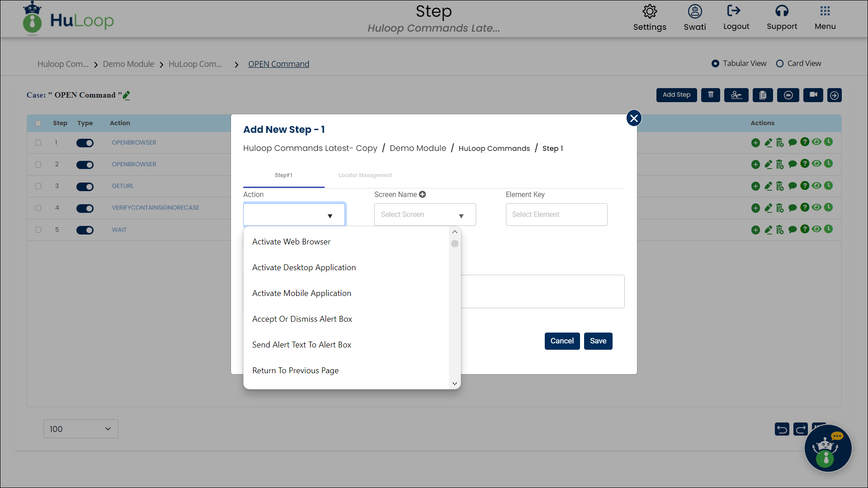Viewport: 868px width, 488px height.
Task: Toggle the eye icon in step 2 row
Action: pos(816,164)
